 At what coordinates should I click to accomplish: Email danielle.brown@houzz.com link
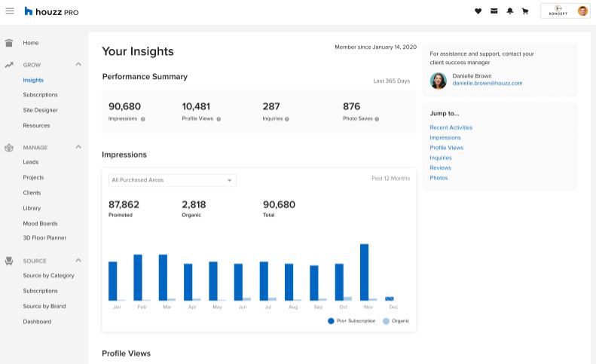(x=487, y=84)
